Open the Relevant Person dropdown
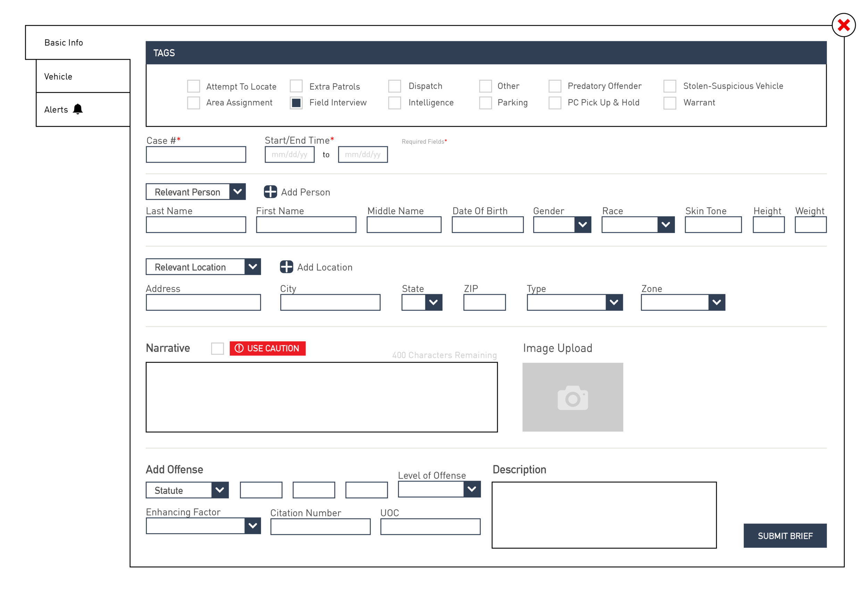The height and width of the screenshot is (596, 868). (238, 192)
